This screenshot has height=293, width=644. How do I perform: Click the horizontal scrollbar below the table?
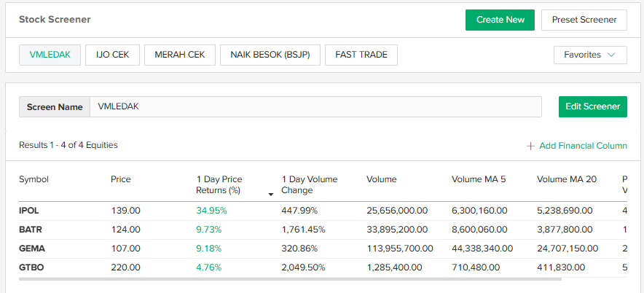[290, 278]
